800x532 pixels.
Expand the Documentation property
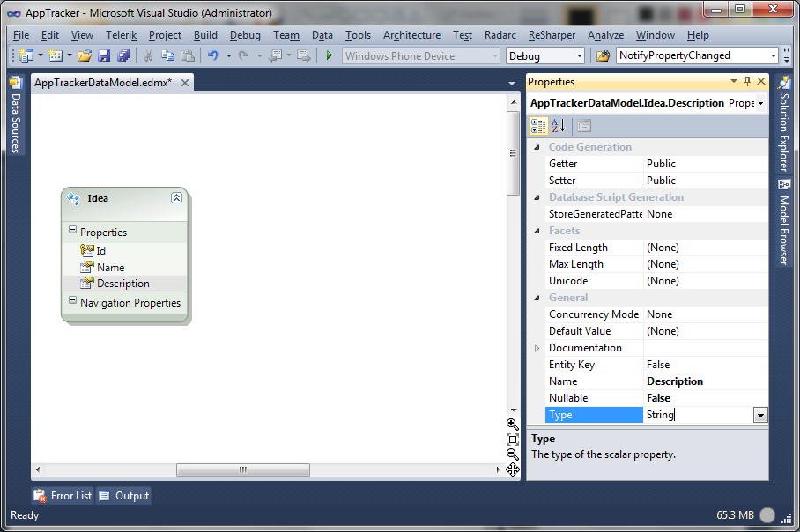(x=537, y=348)
